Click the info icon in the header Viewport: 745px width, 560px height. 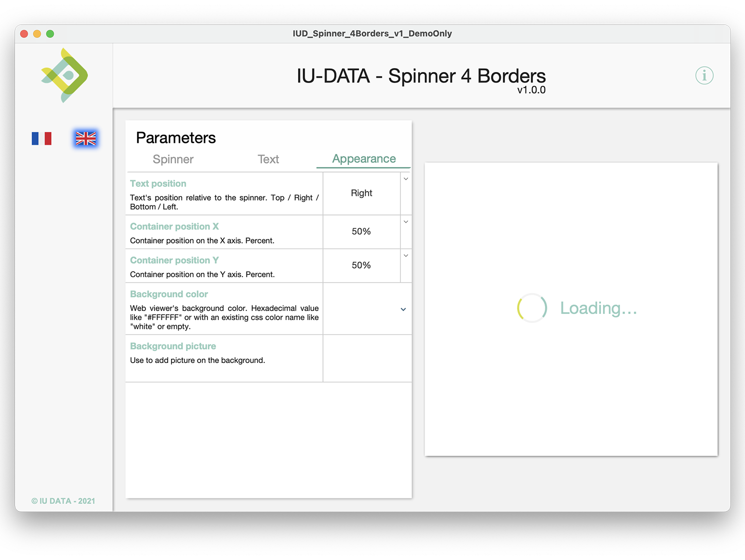point(704,75)
